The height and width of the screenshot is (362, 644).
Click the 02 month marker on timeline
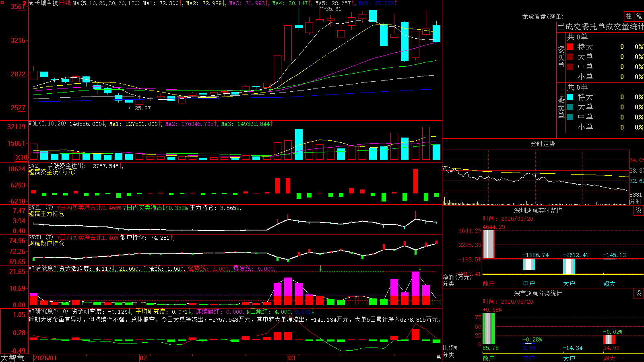(x=143, y=358)
